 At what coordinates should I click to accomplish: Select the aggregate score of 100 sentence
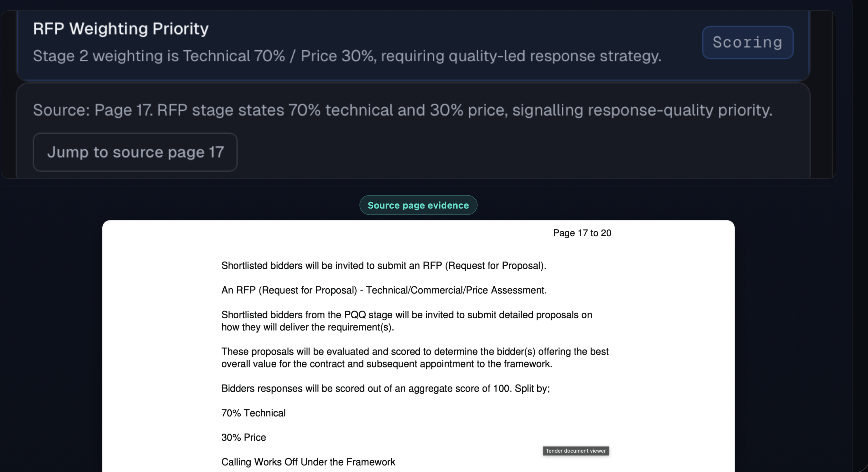[x=386, y=388]
